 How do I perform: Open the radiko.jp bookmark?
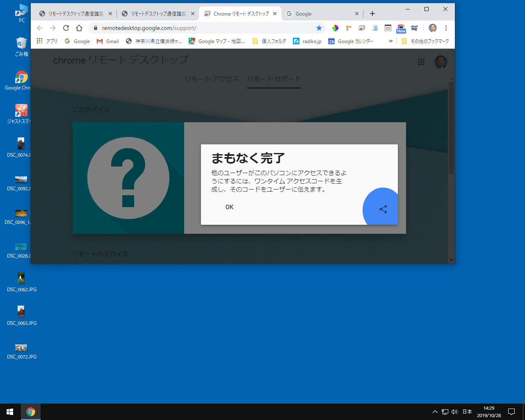point(307,41)
